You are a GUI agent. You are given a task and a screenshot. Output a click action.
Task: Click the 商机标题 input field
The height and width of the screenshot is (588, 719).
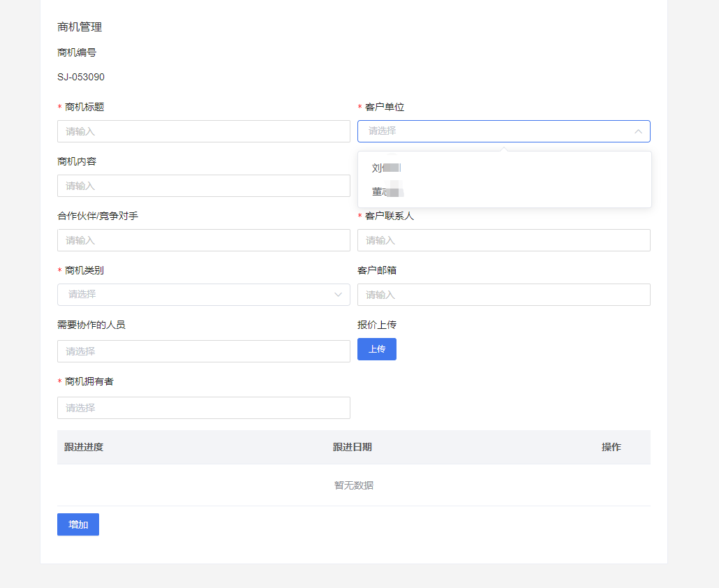coord(204,131)
